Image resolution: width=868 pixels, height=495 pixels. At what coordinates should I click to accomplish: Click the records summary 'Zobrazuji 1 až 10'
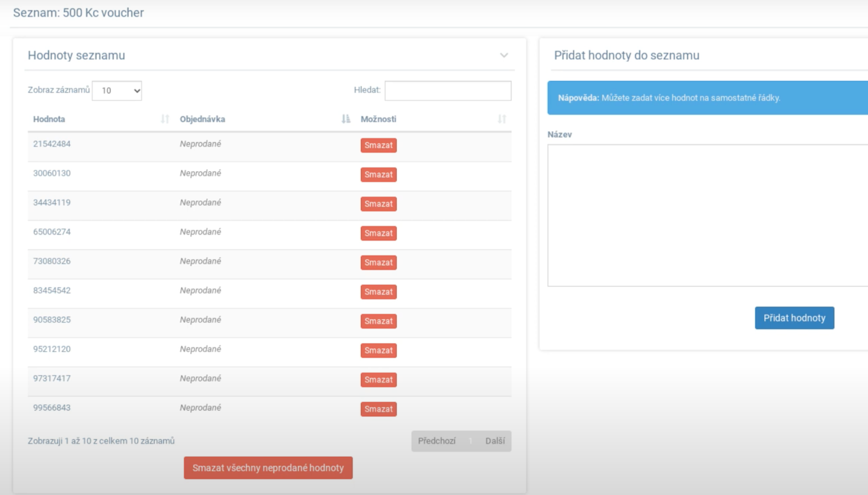pos(101,441)
